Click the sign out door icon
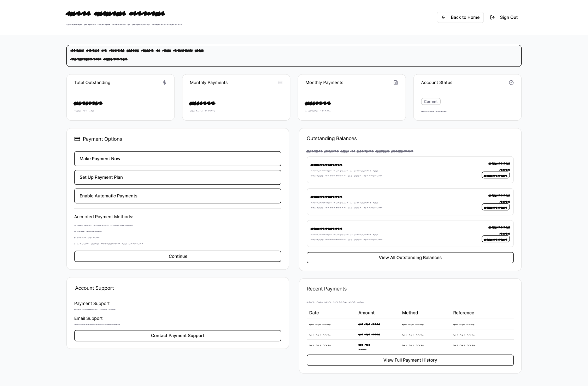588x386 pixels. pos(493,17)
